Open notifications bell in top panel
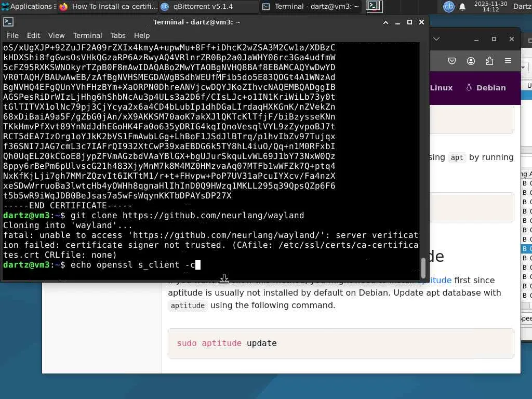This screenshot has width=532, height=399. tap(462, 6)
